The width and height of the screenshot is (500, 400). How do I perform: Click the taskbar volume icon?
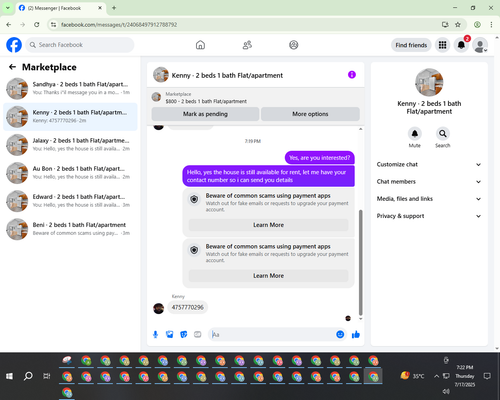pos(446,391)
